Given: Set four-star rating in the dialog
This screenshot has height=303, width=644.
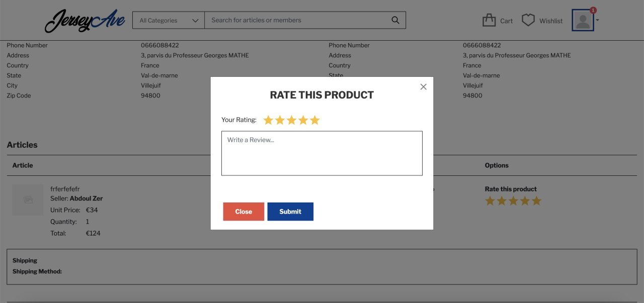Looking at the screenshot, I should [x=303, y=120].
